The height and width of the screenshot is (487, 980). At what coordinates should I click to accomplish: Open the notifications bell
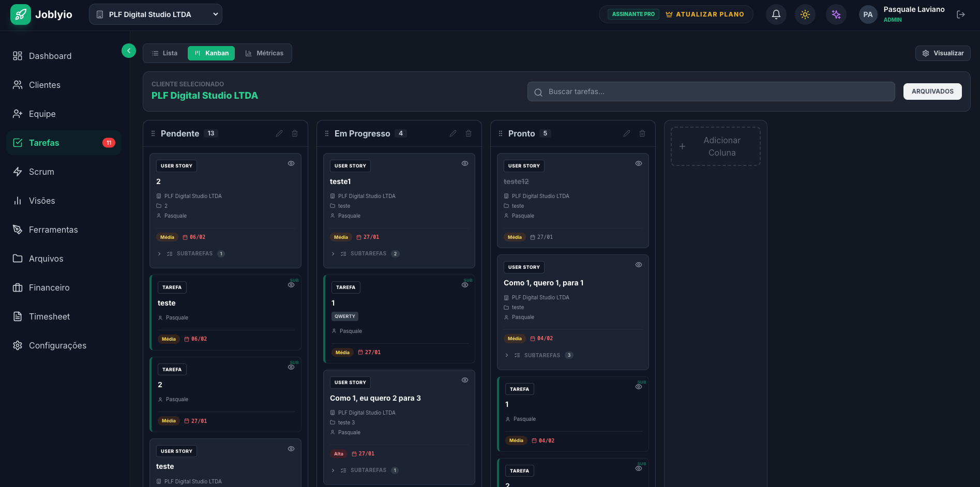[776, 14]
